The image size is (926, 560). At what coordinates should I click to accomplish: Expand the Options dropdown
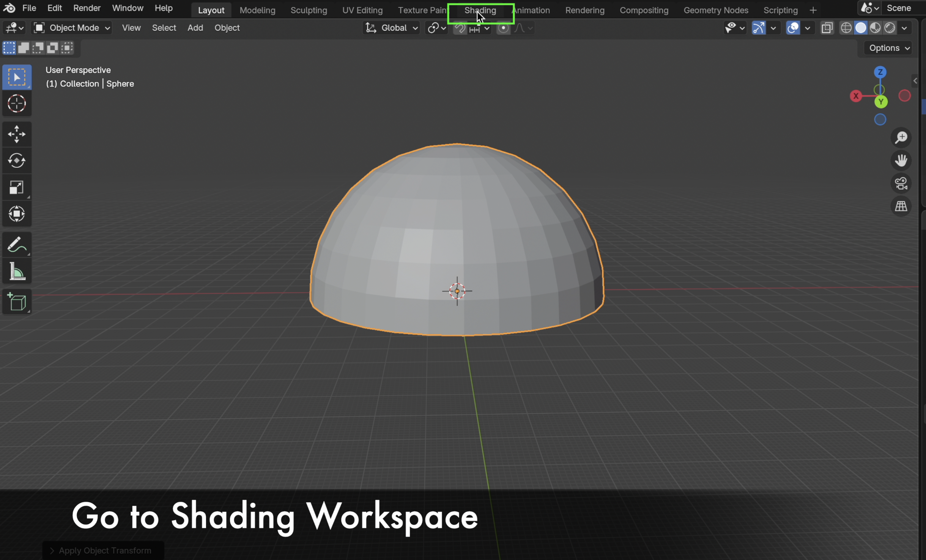click(889, 48)
